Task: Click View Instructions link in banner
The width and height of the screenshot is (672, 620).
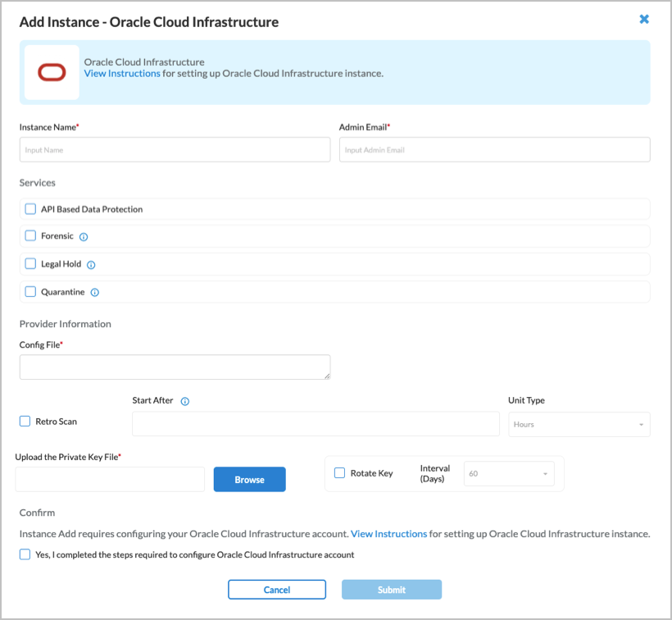Action: coord(122,73)
